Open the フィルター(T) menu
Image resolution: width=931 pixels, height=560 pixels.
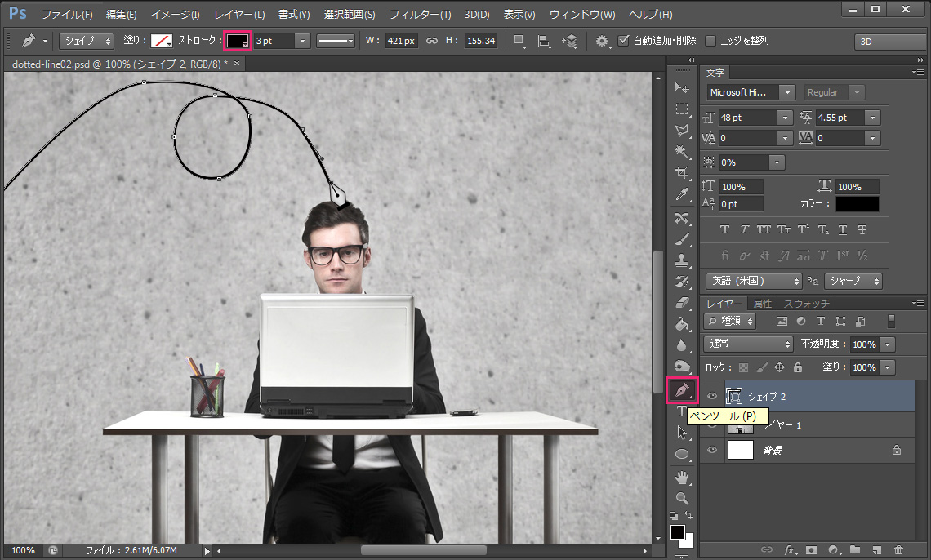tap(420, 15)
